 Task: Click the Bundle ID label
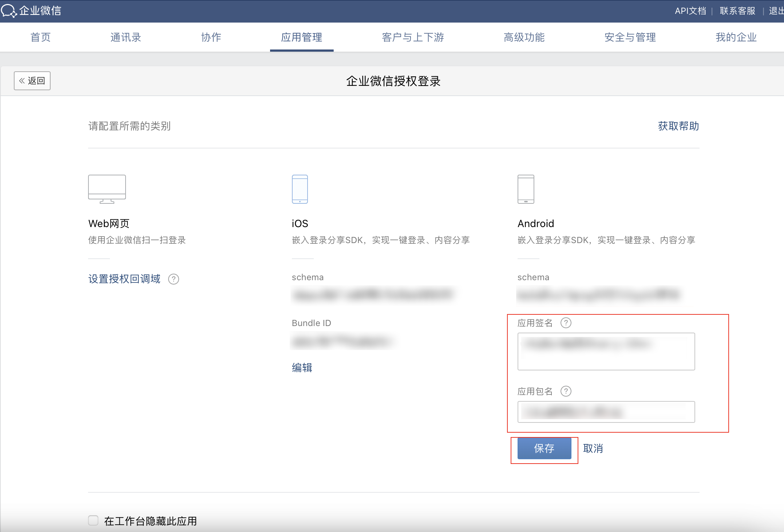(x=312, y=323)
